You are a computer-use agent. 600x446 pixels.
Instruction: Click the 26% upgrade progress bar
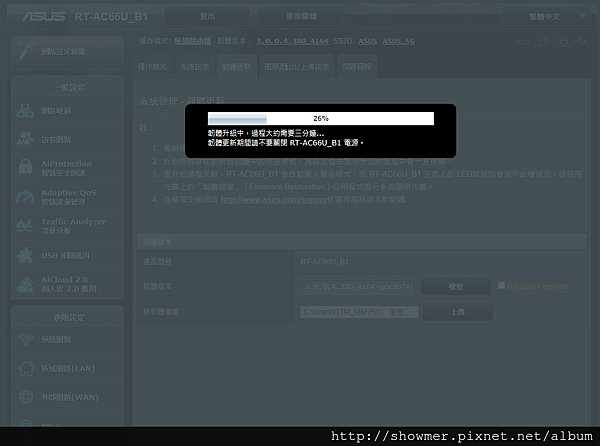321,119
